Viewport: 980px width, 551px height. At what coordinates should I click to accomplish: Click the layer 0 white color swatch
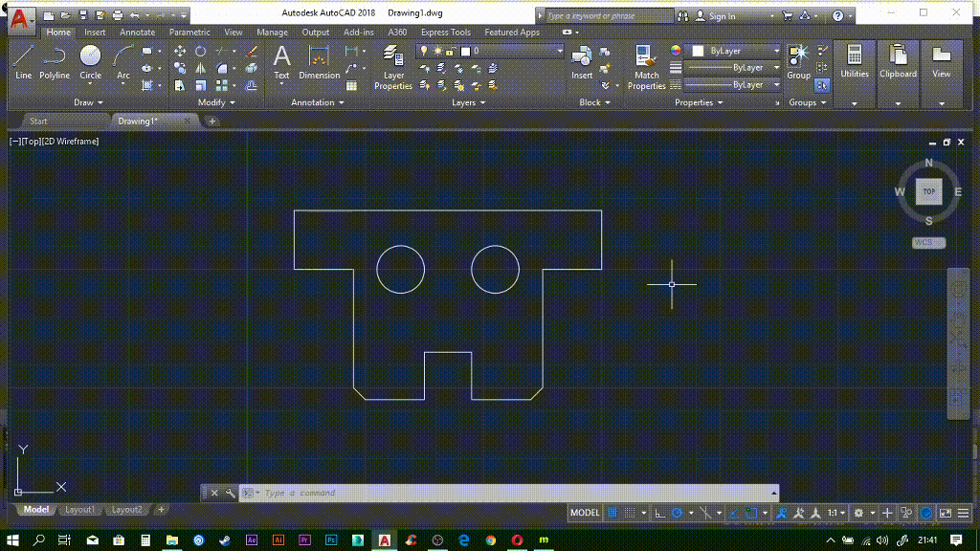pos(466,52)
